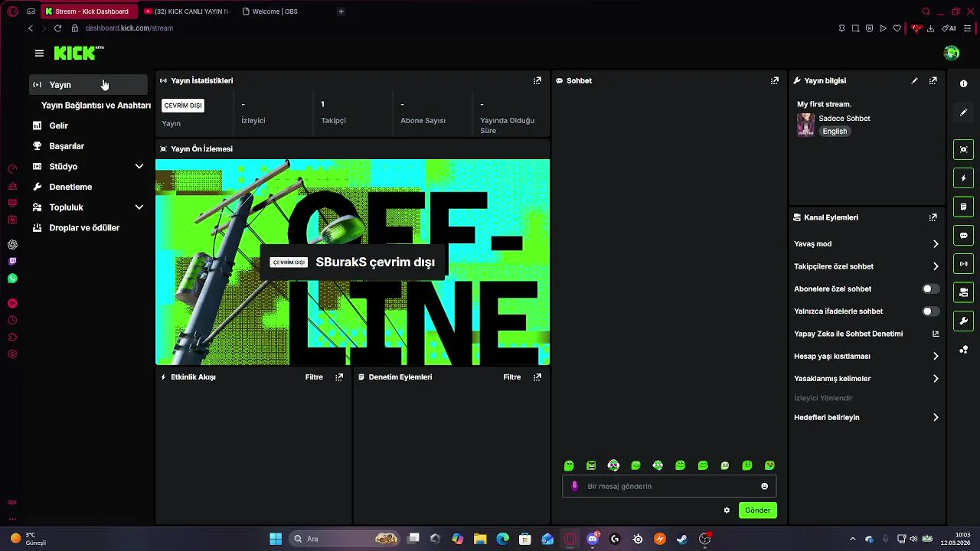Open the Opera AI assistant button
980x551 pixels.
pos(949,28)
